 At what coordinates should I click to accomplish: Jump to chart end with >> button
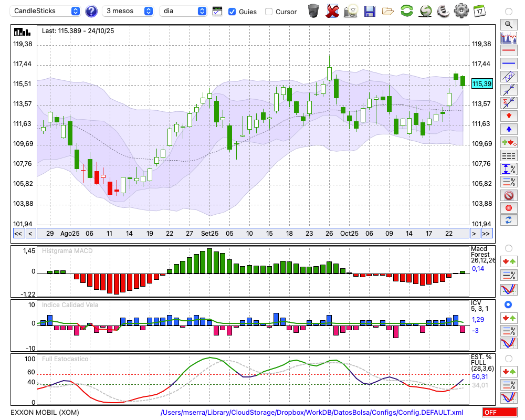coord(486,234)
